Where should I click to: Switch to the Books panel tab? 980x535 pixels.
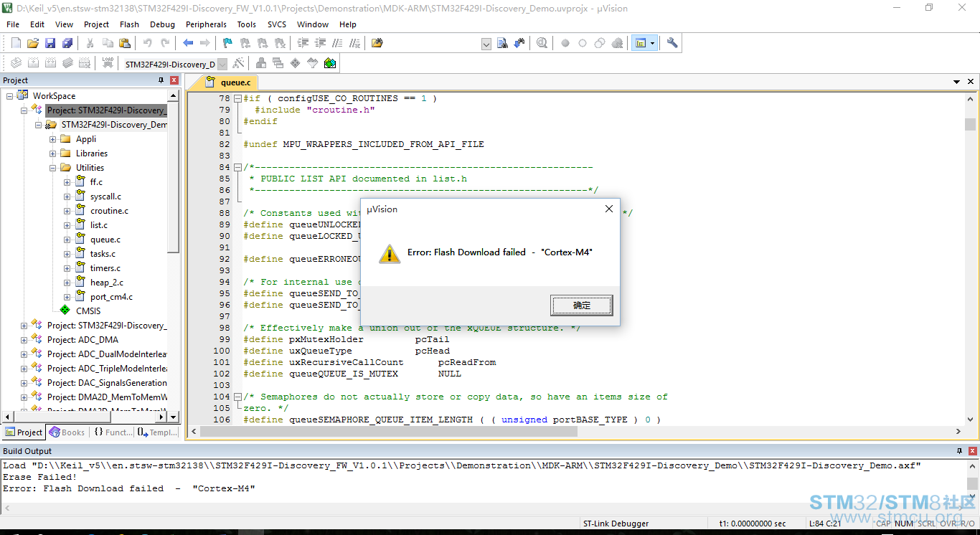pos(67,432)
